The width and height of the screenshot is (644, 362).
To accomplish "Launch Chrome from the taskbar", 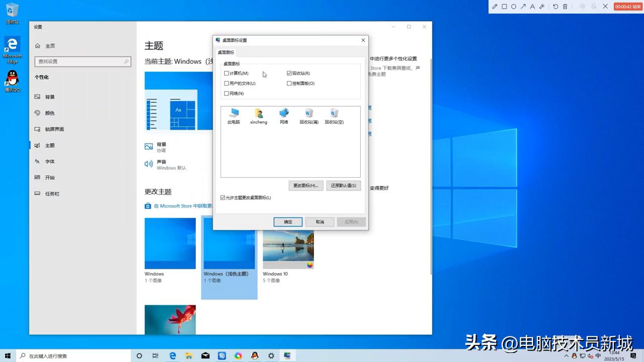I will (238, 355).
